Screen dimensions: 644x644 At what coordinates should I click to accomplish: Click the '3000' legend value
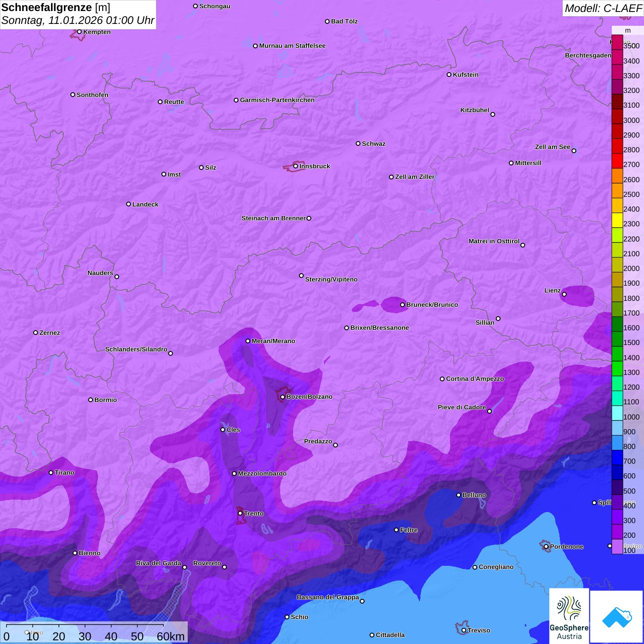point(631,120)
